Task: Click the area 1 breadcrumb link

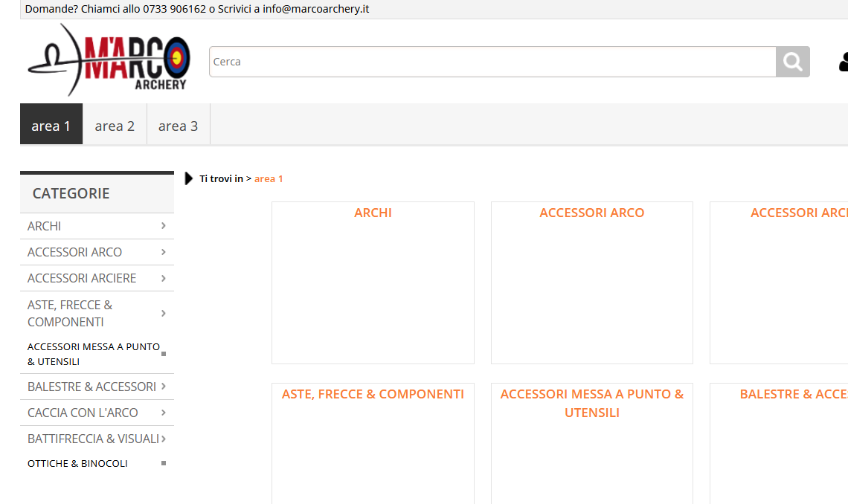Action: point(269,178)
